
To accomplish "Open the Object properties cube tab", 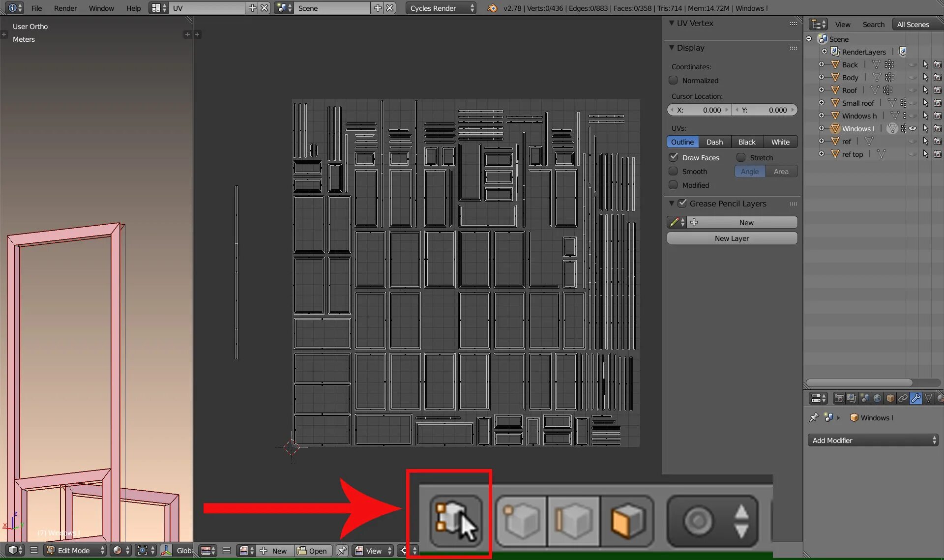I will coord(890,398).
